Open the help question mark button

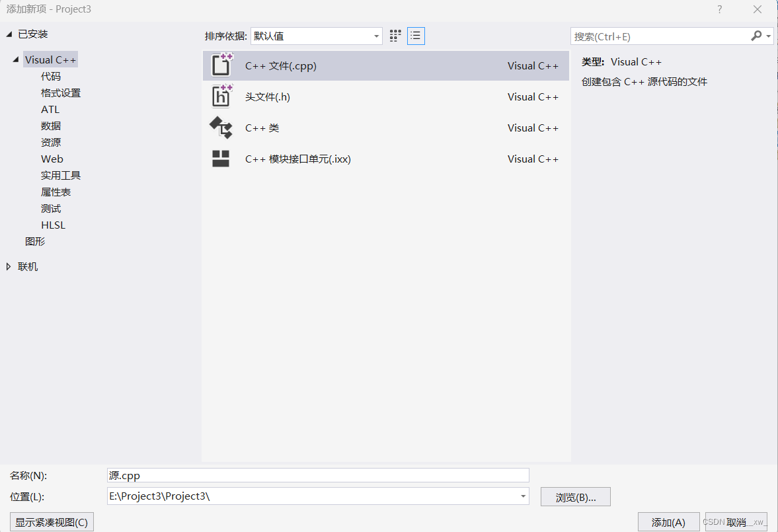[x=719, y=9]
